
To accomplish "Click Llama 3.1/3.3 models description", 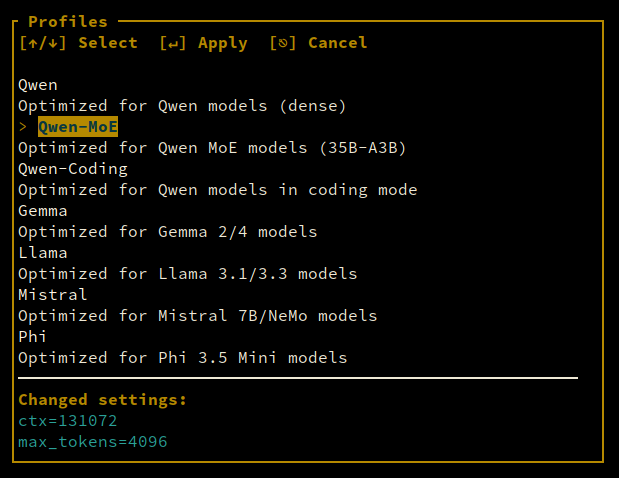I will pos(188,274).
